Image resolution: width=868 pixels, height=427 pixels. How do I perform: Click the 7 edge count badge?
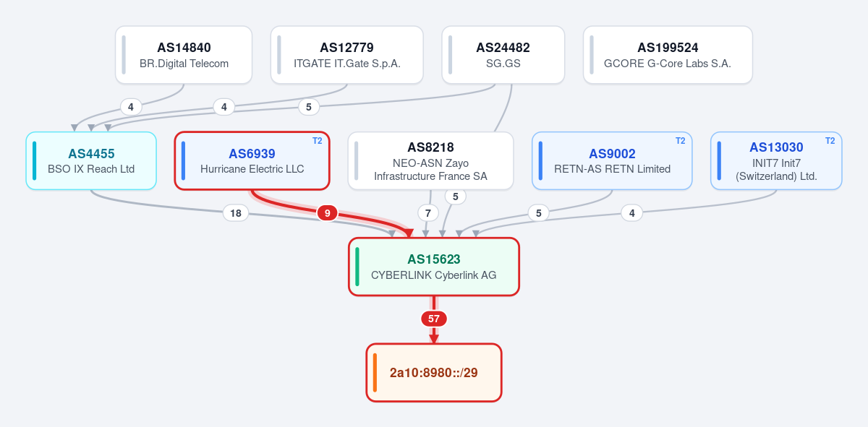coord(428,213)
